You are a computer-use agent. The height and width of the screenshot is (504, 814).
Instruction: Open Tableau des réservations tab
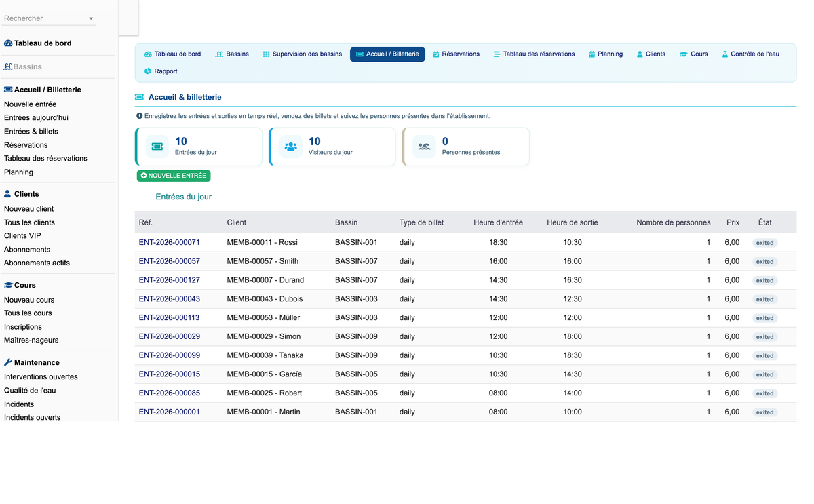pyautogui.click(x=534, y=54)
